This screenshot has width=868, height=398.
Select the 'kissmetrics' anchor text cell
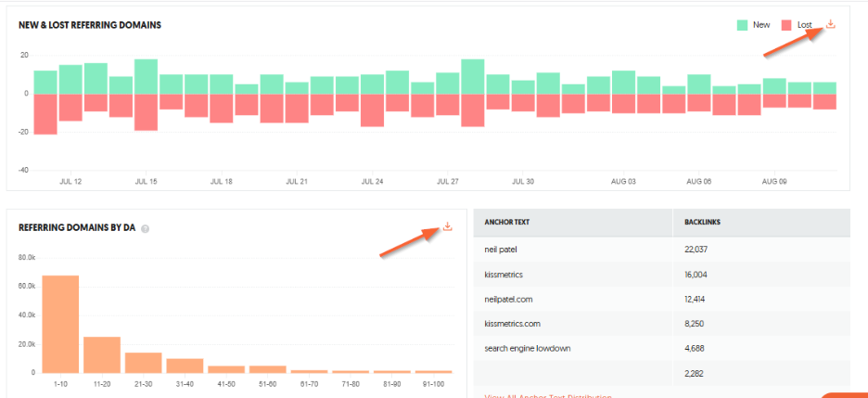tap(503, 275)
